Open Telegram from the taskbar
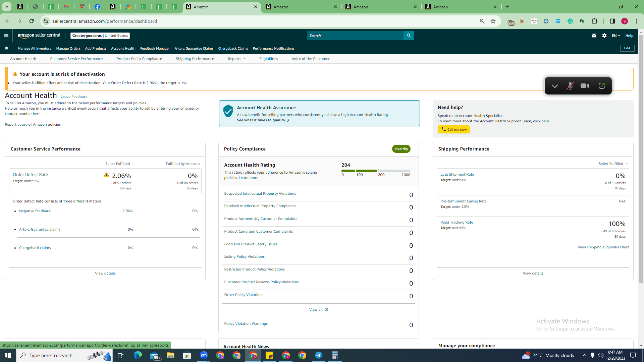Viewport: 644px width, 362px height. pyautogui.click(x=319, y=355)
